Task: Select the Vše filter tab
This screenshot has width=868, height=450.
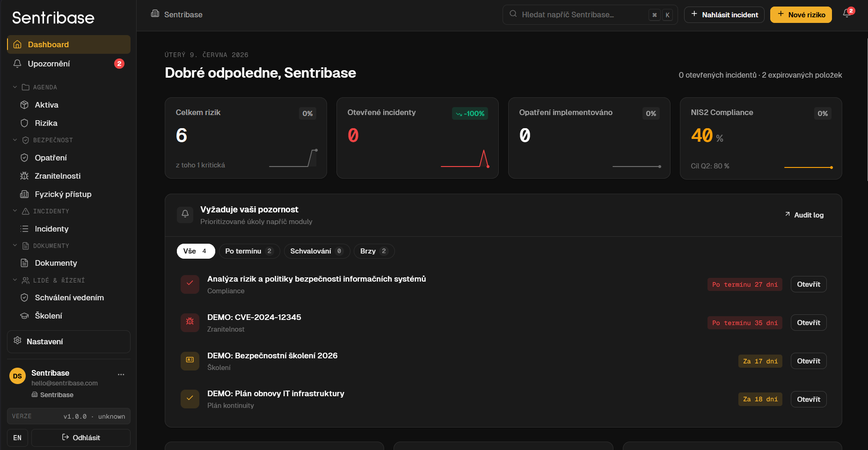Action: (x=196, y=251)
